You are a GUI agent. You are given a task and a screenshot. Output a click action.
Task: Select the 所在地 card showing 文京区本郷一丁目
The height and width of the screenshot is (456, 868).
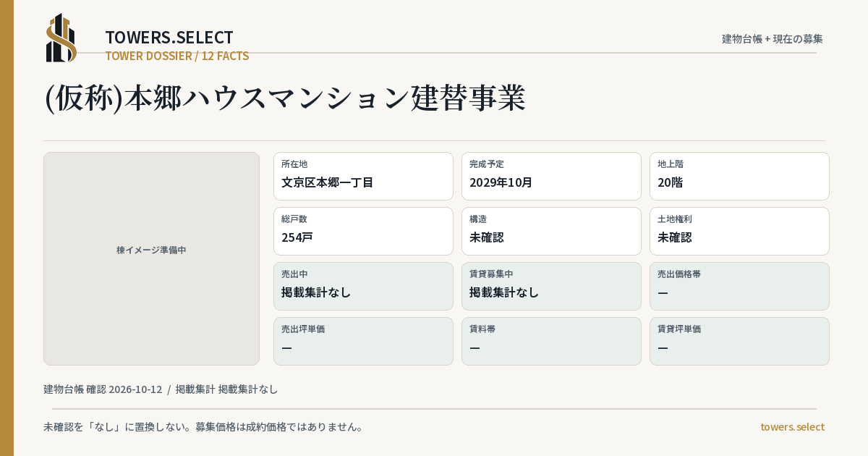click(x=363, y=176)
